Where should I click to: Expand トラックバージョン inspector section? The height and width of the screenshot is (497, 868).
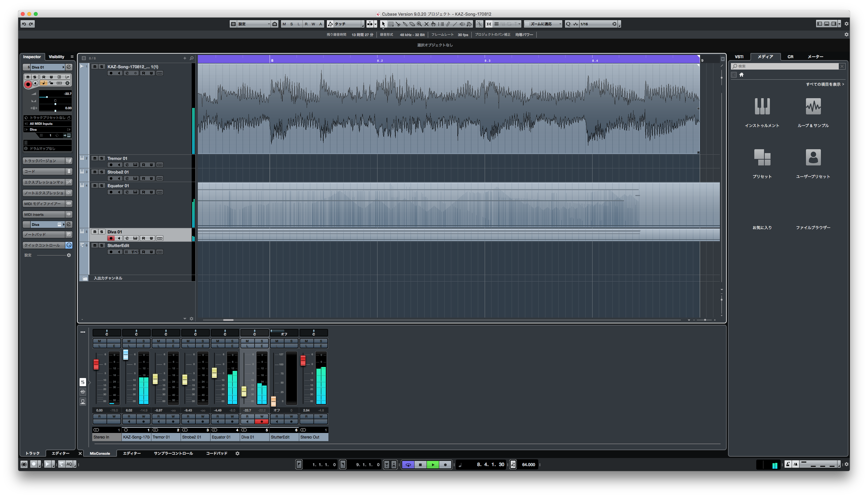pos(47,161)
